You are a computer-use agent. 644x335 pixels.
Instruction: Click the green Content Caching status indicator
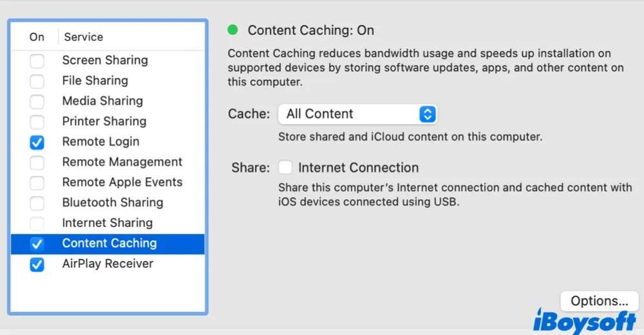click(x=233, y=30)
